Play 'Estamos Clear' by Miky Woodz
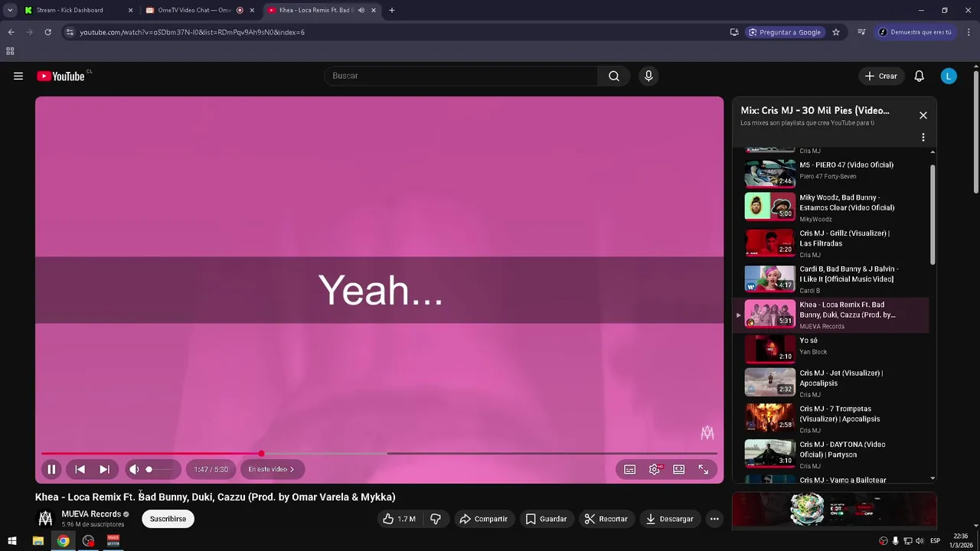 click(831, 207)
